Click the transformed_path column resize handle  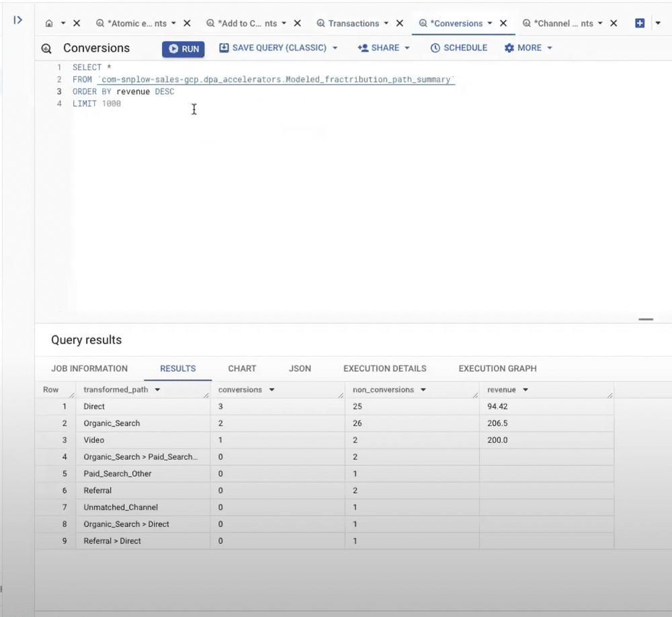206,395
